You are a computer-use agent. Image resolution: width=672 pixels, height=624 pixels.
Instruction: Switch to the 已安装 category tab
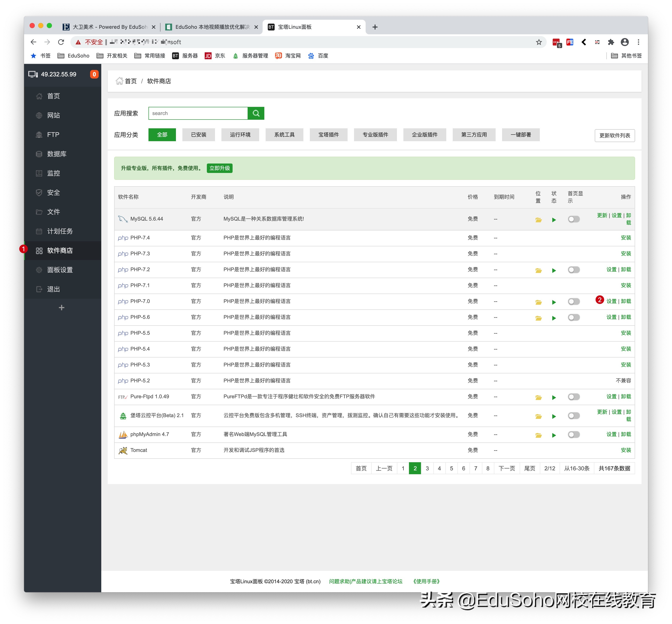tap(198, 134)
